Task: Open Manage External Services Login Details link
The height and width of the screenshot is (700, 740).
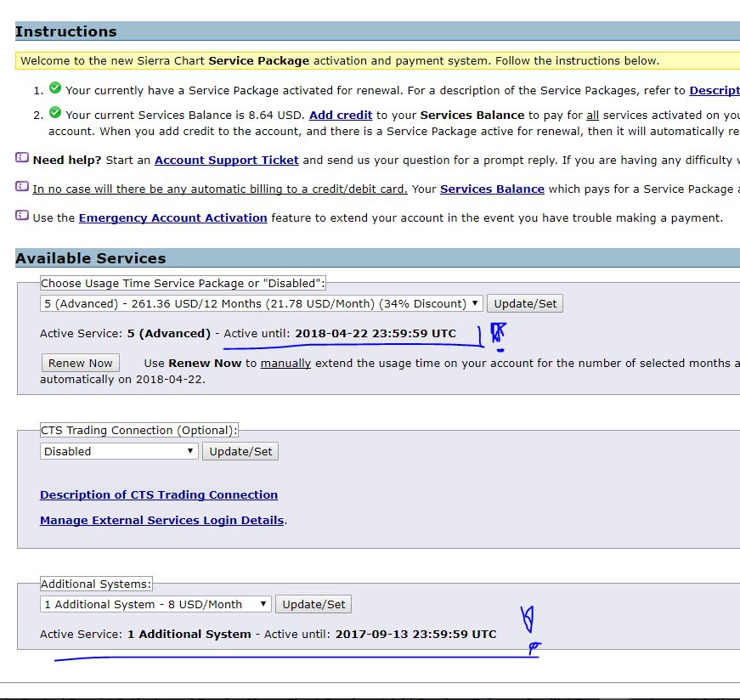Action: pyautogui.click(x=162, y=520)
